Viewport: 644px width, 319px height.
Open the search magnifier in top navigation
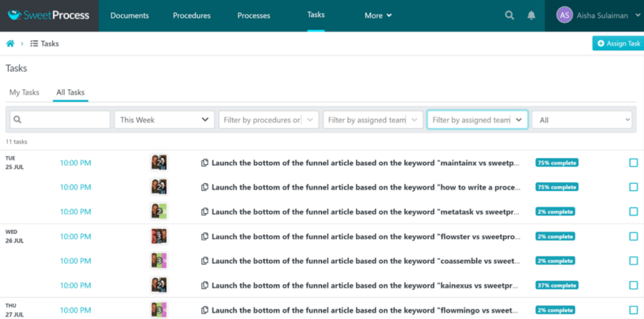pos(509,16)
